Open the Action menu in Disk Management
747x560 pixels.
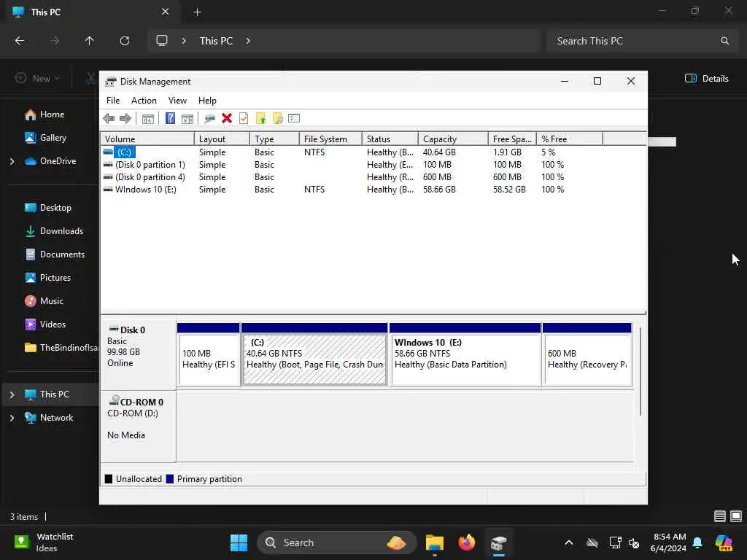click(x=144, y=101)
